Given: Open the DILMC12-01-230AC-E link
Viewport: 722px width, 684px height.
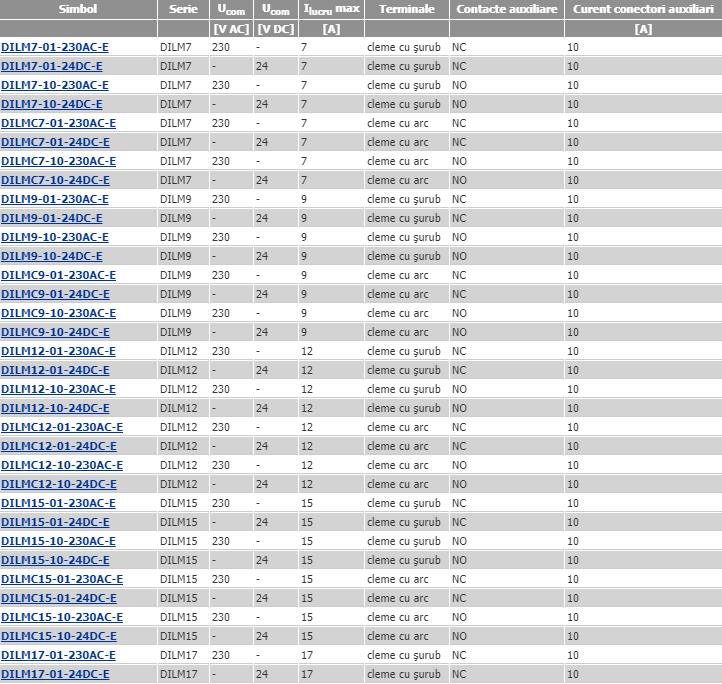Looking at the screenshot, I should point(62,427).
